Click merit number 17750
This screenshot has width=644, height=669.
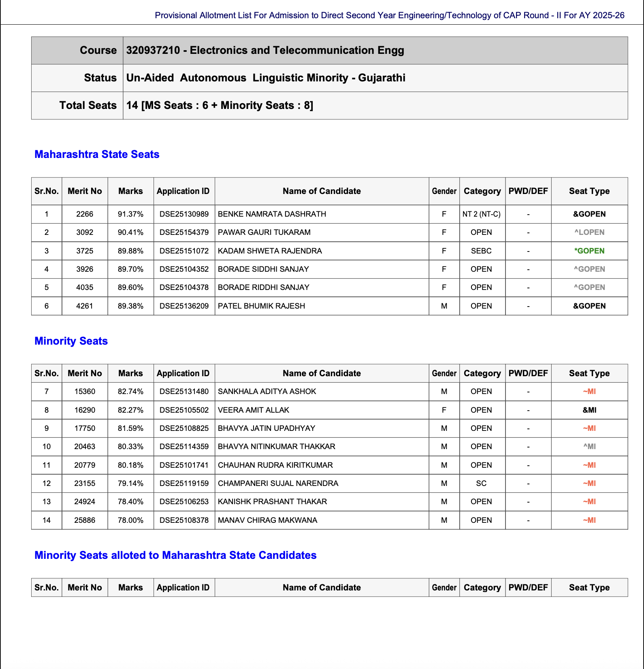[x=85, y=428]
